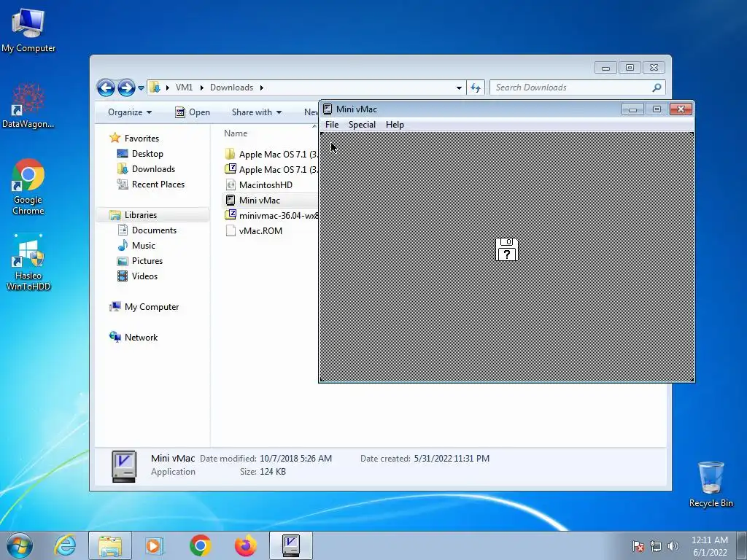Open the Documents library

(154, 230)
